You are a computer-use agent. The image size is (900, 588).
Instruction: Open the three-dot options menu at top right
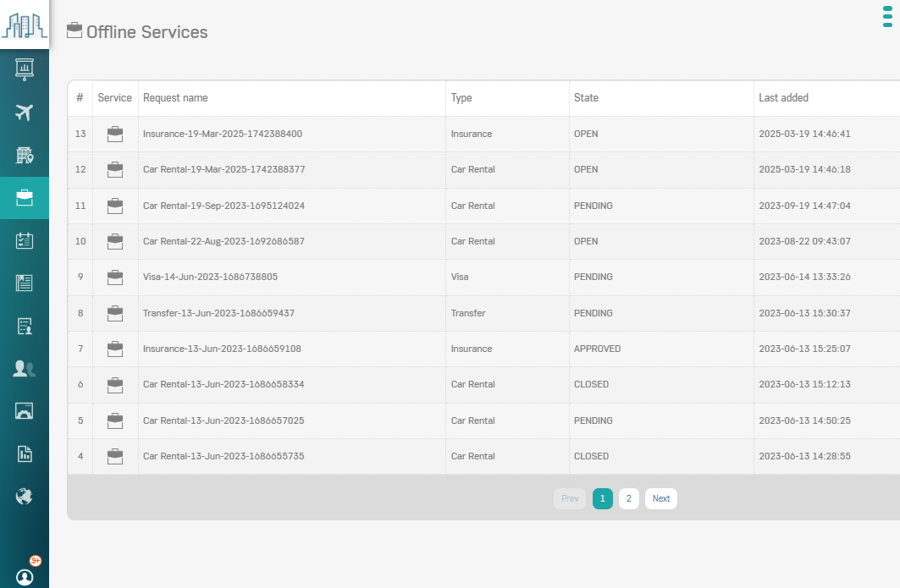click(887, 17)
